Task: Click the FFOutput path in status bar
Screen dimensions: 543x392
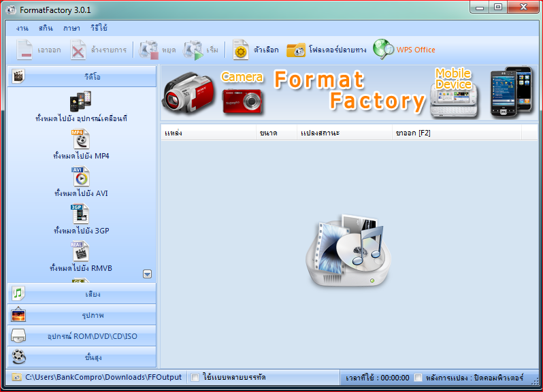Action: [103, 377]
